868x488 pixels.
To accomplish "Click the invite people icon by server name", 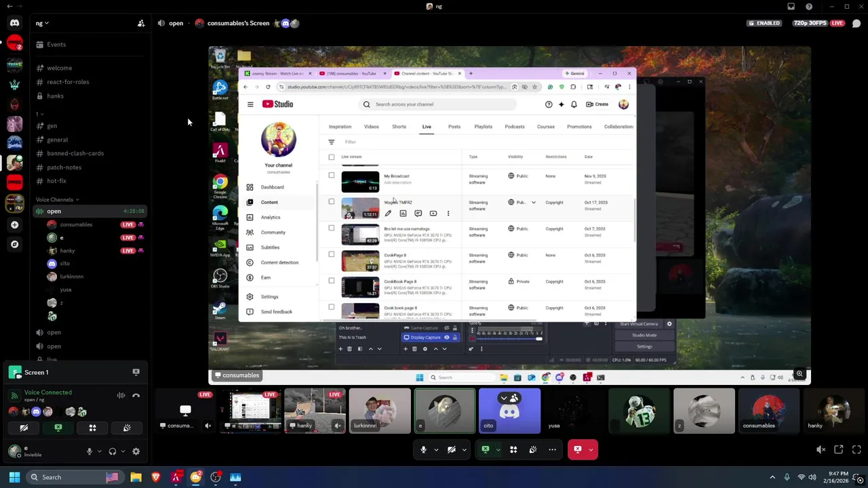I will (x=141, y=23).
